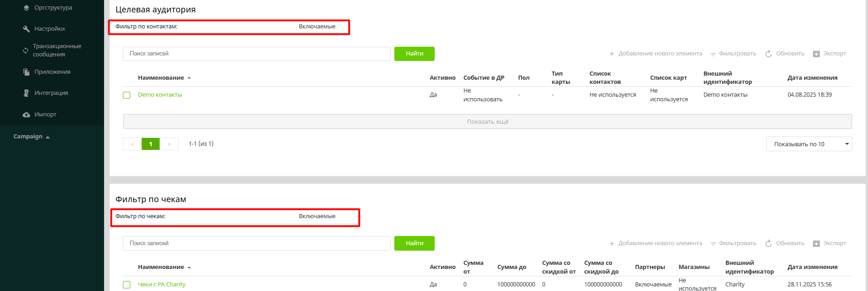
Task: Go to page 1 in pagination
Action: point(150,144)
